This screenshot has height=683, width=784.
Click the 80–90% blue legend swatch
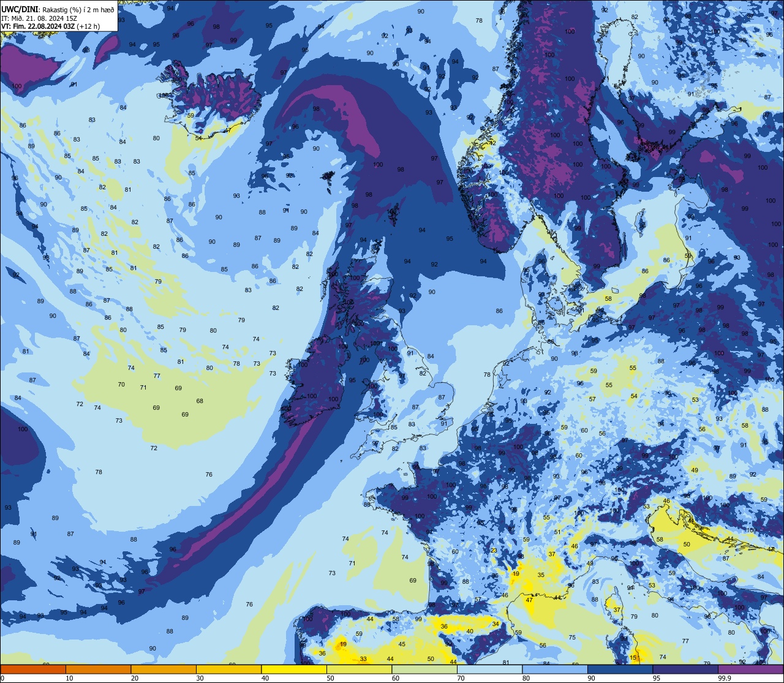[x=555, y=670]
